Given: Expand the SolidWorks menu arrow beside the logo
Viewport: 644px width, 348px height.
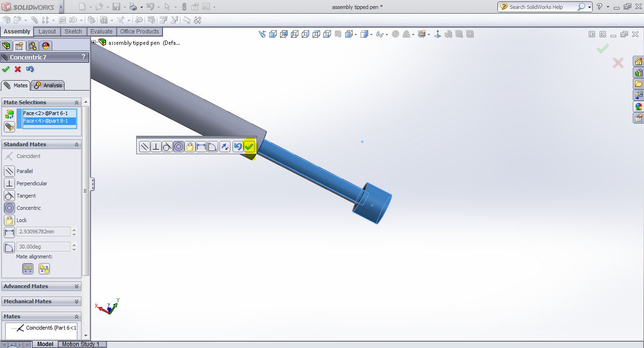Looking at the screenshot, I should pos(61,7).
